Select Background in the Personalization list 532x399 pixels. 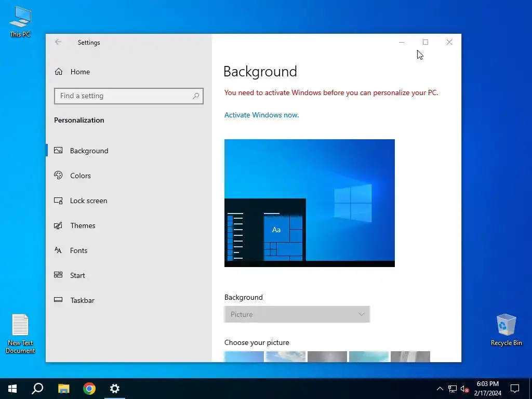click(x=129, y=151)
